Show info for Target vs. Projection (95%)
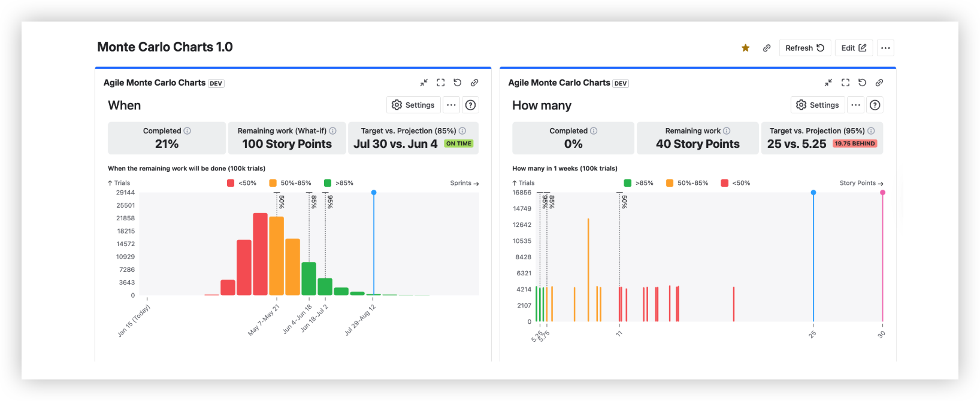 pos(871,131)
